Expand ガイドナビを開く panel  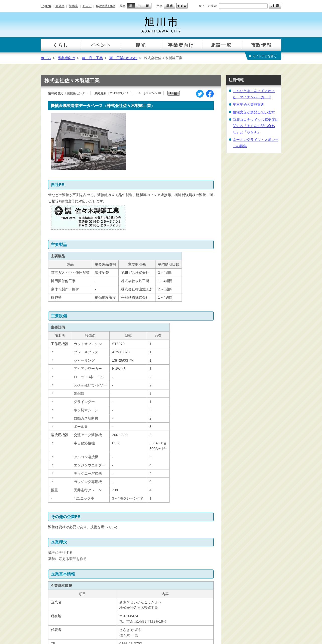[x=263, y=56]
